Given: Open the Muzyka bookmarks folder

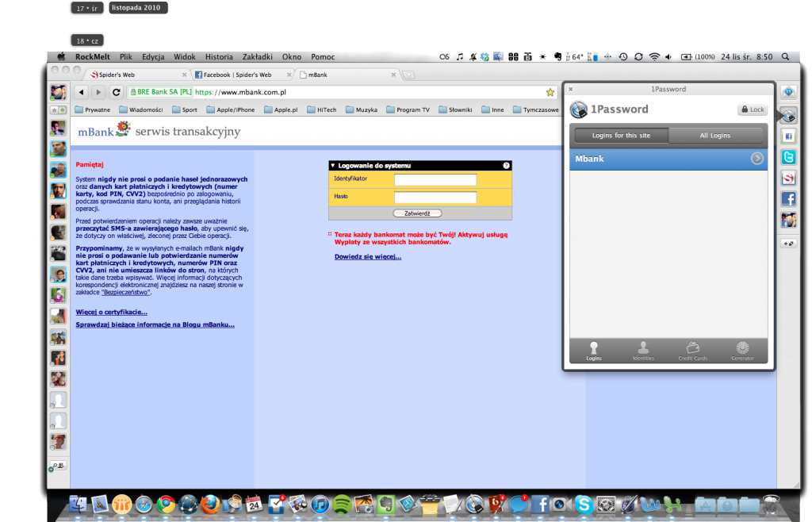Looking at the screenshot, I should [362, 109].
